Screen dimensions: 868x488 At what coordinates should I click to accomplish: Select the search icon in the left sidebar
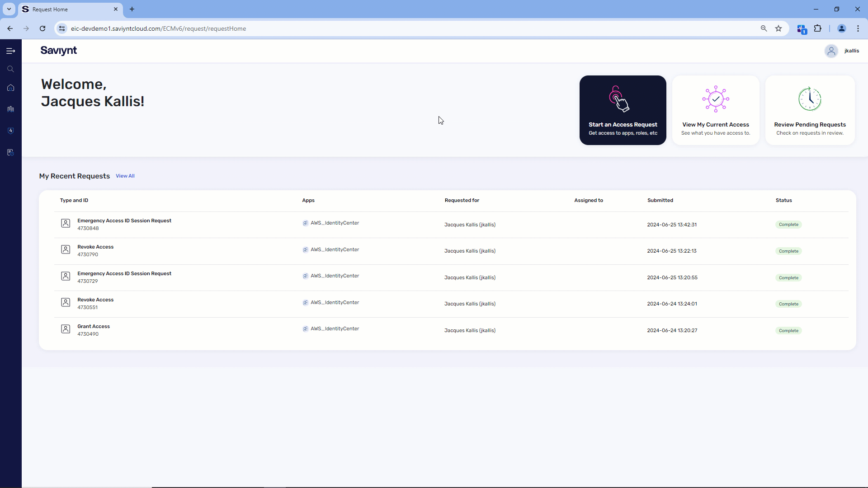pyautogui.click(x=10, y=69)
